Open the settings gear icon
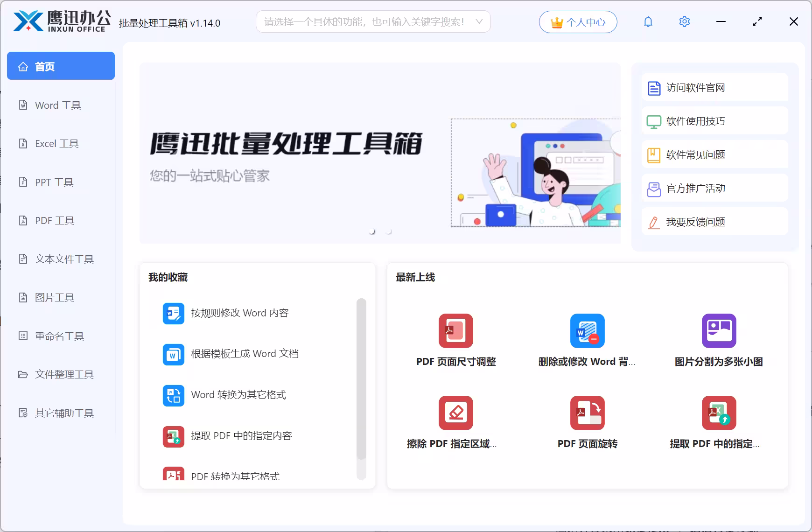The image size is (812, 532). pos(684,21)
